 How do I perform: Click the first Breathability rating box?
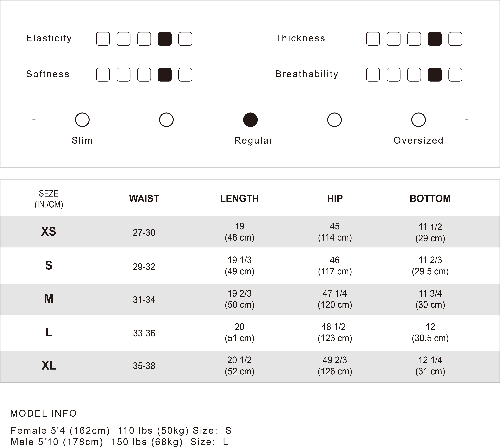(x=373, y=75)
